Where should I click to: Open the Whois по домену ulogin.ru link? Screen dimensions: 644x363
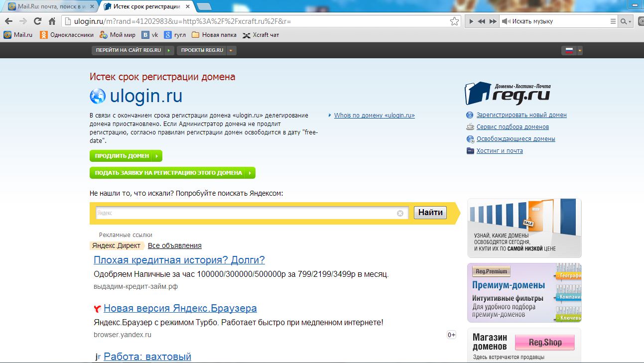pyautogui.click(x=374, y=116)
